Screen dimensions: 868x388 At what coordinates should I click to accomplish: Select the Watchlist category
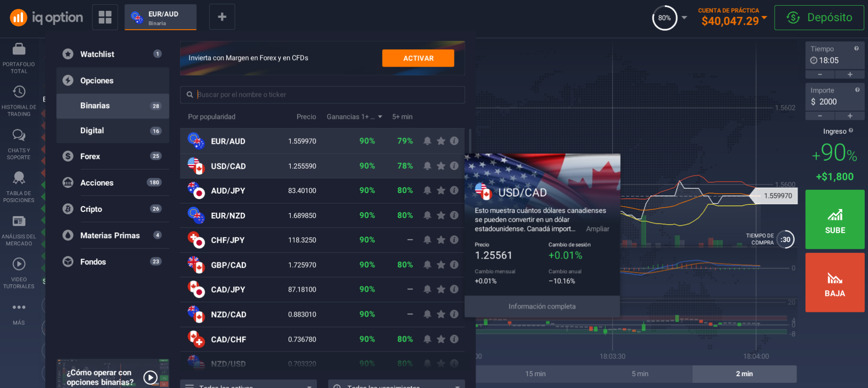click(x=113, y=54)
